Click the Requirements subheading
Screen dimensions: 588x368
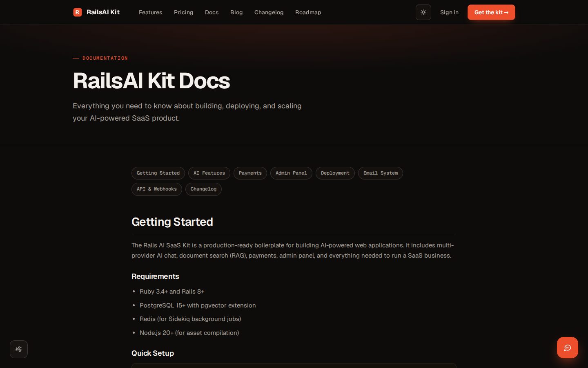[x=155, y=276]
